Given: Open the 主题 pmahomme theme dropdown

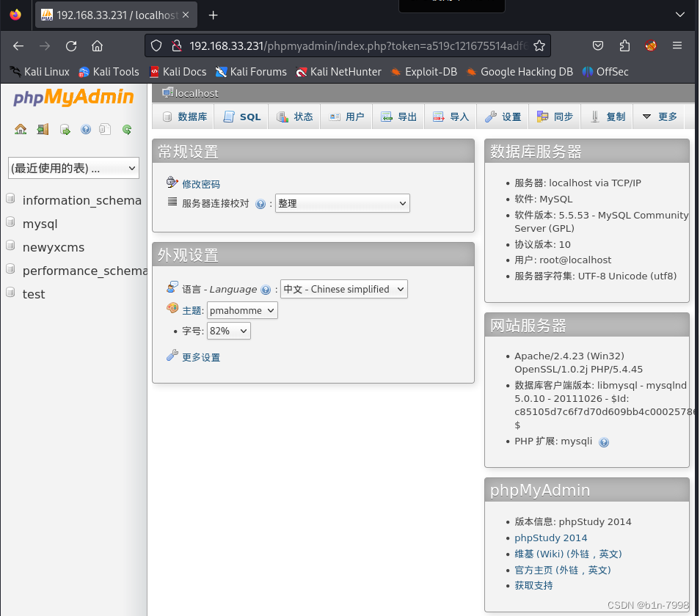Looking at the screenshot, I should click(242, 310).
